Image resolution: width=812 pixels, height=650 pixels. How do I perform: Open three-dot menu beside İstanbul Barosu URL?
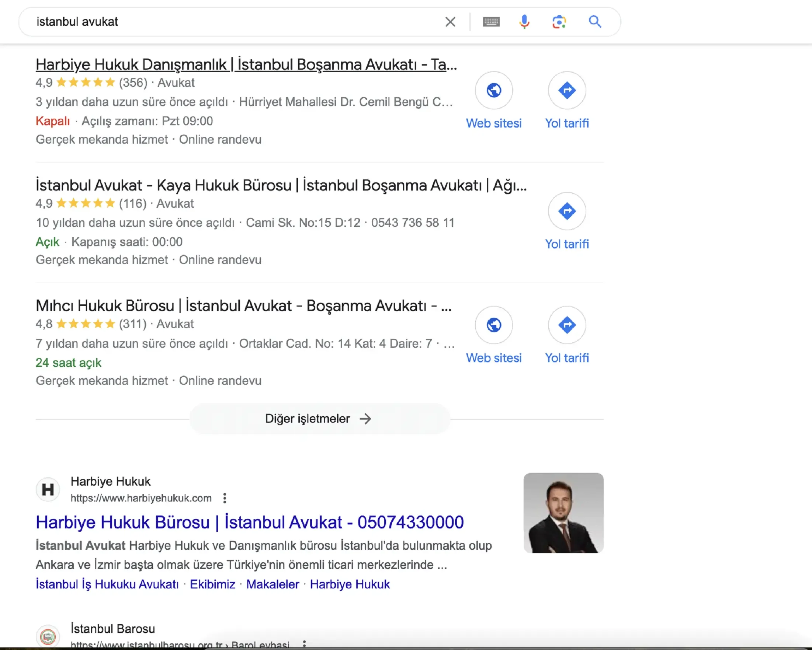point(304,644)
